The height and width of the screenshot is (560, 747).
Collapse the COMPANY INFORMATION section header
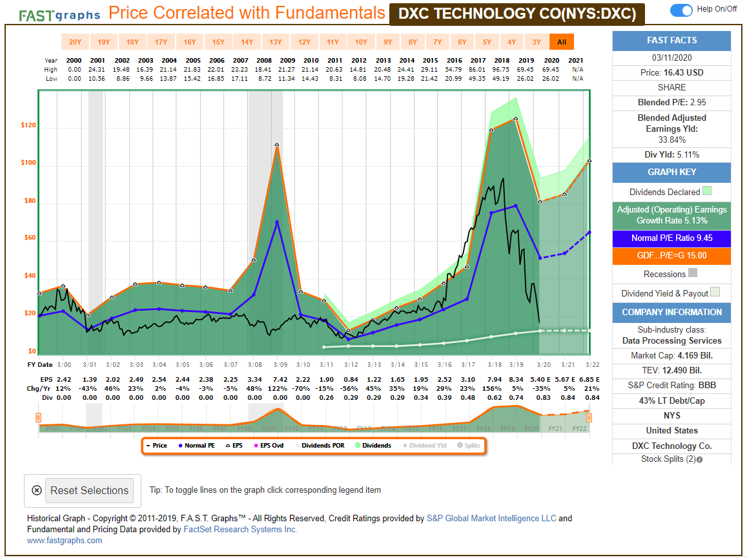[x=671, y=313]
